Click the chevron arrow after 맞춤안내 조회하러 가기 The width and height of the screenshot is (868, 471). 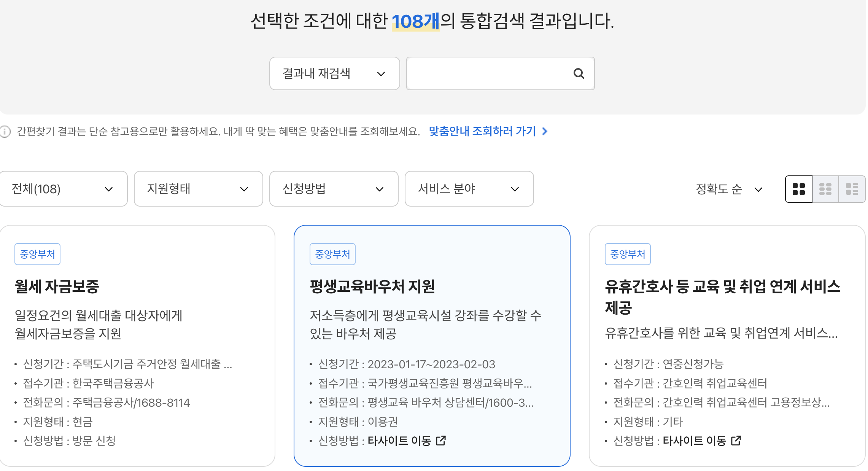[545, 132]
